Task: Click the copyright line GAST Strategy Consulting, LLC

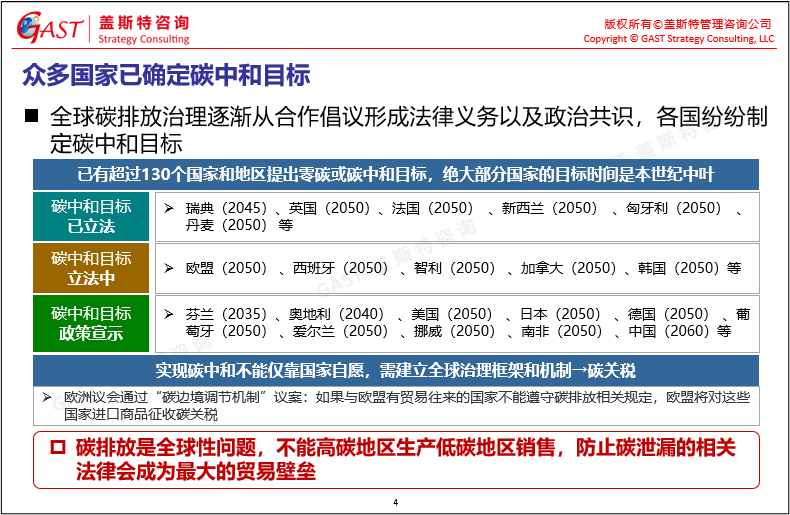Action: tap(678, 39)
